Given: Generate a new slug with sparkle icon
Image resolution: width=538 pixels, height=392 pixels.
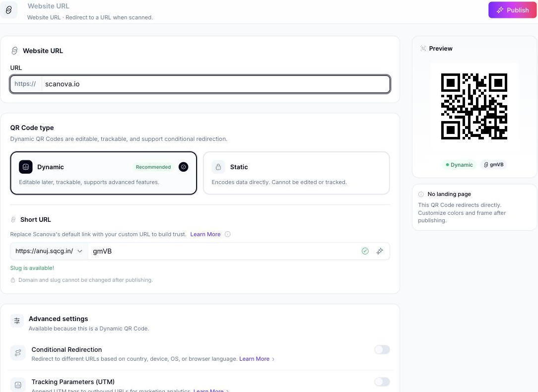Looking at the screenshot, I should (x=380, y=251).
